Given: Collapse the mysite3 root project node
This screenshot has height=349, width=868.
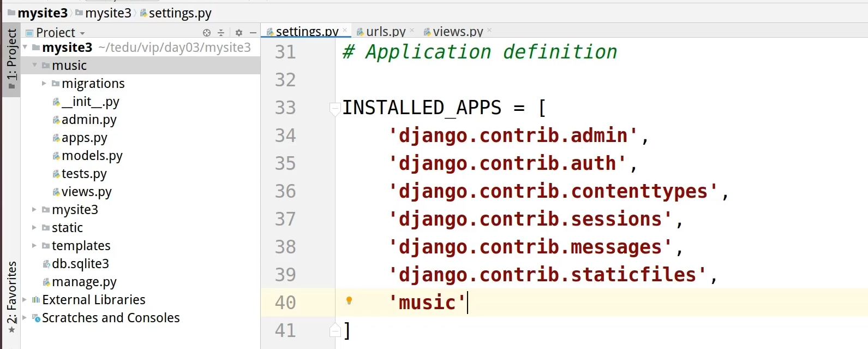Looking at the screenshot, I should tap(25, 48).
